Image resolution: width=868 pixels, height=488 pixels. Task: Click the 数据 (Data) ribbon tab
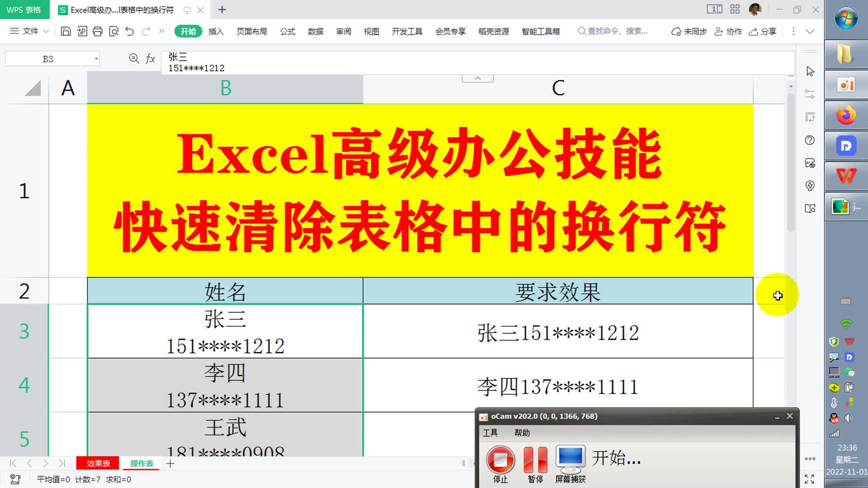click(x=316, y=31)
